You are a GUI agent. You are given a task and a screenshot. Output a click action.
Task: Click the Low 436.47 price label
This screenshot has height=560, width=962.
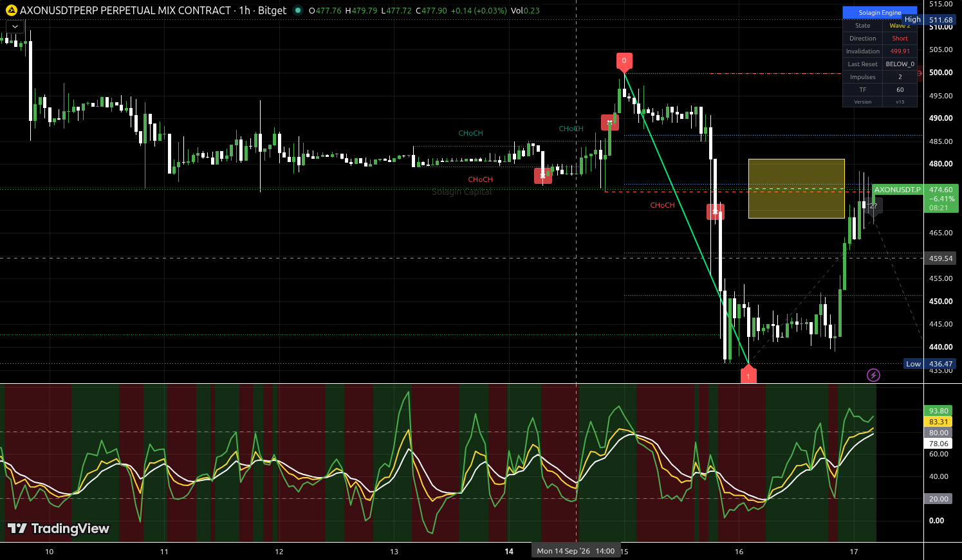(930, 364)
